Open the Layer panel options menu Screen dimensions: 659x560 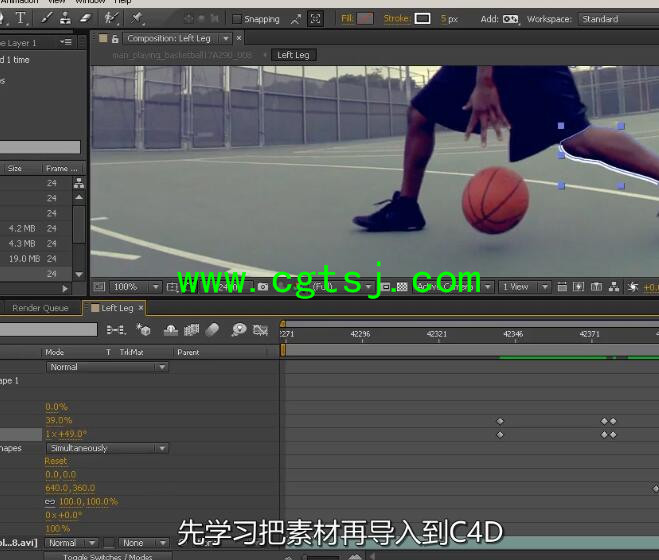coord(66,42)
